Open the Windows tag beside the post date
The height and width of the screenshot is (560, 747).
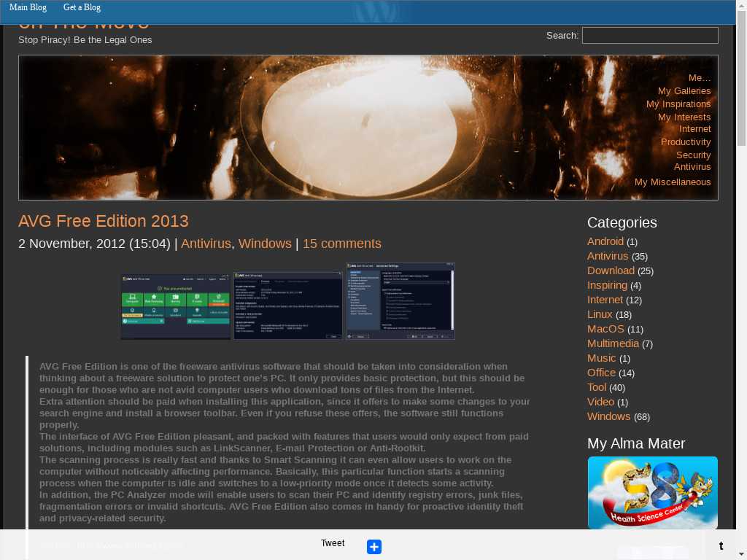coord(265,244)
